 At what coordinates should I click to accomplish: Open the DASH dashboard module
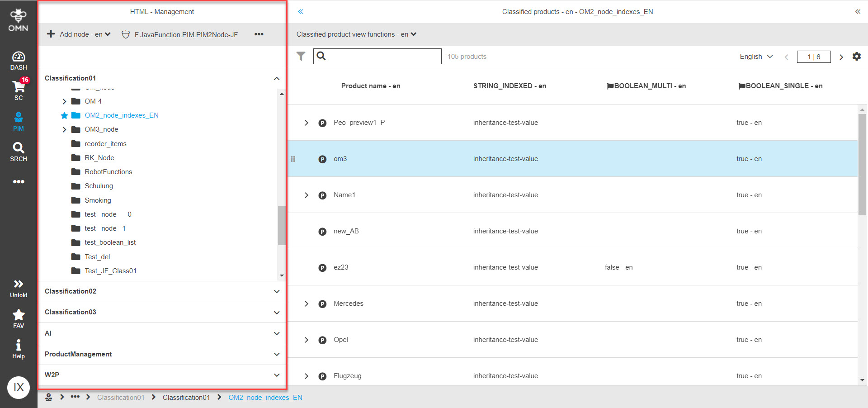[x=18, y=60]
